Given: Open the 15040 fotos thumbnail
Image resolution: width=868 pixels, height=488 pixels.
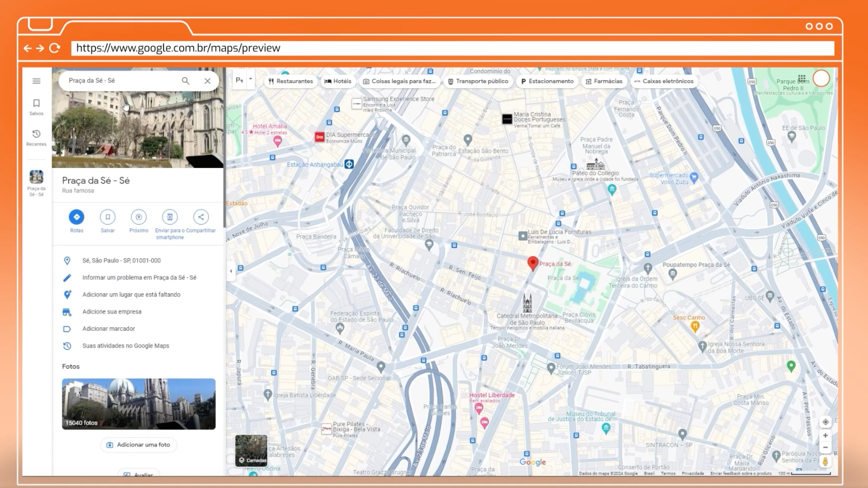Looking at the screenshot, I should coord(138,404).
